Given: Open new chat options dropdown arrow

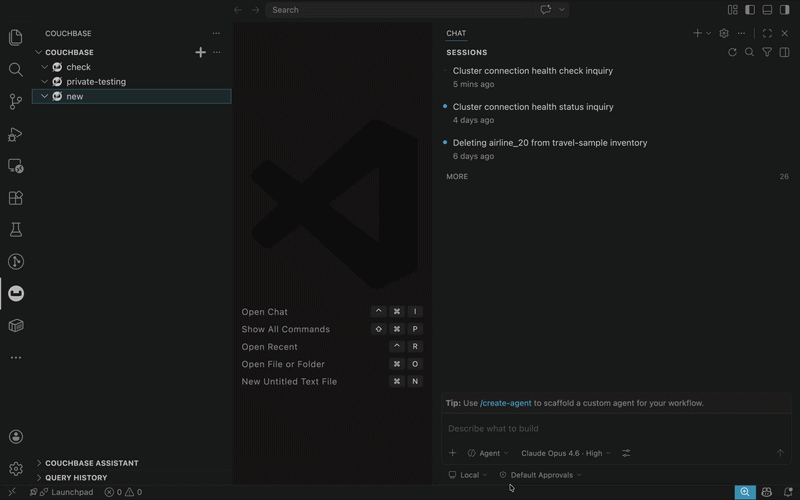Looking at the screenshot, I should click(709, 33).
